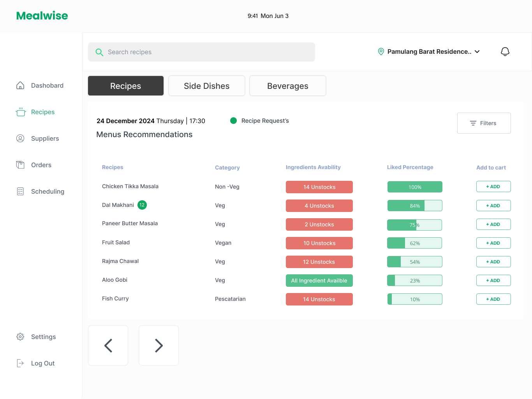The width and height of the screenshot is (532, 399).
Task: Go to next page arrow
Action: tap(159, 346)
